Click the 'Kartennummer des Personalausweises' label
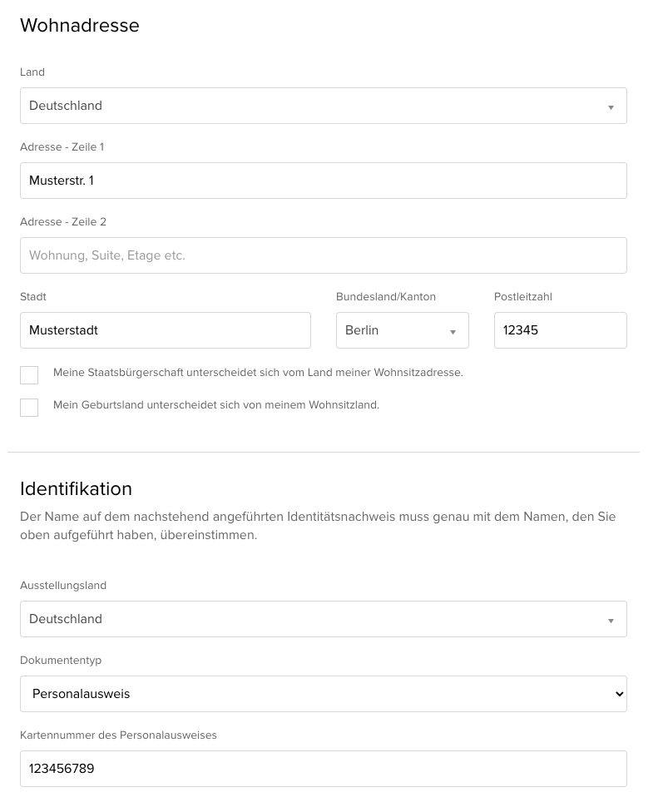The width and height of the screenshot is (663, 812). [118, 735]
